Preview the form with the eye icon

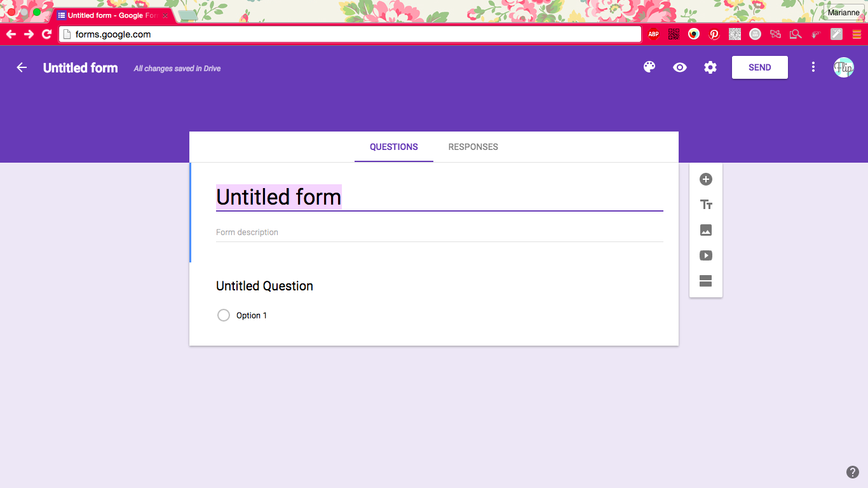pyautogui.click(x=680, y=67)
